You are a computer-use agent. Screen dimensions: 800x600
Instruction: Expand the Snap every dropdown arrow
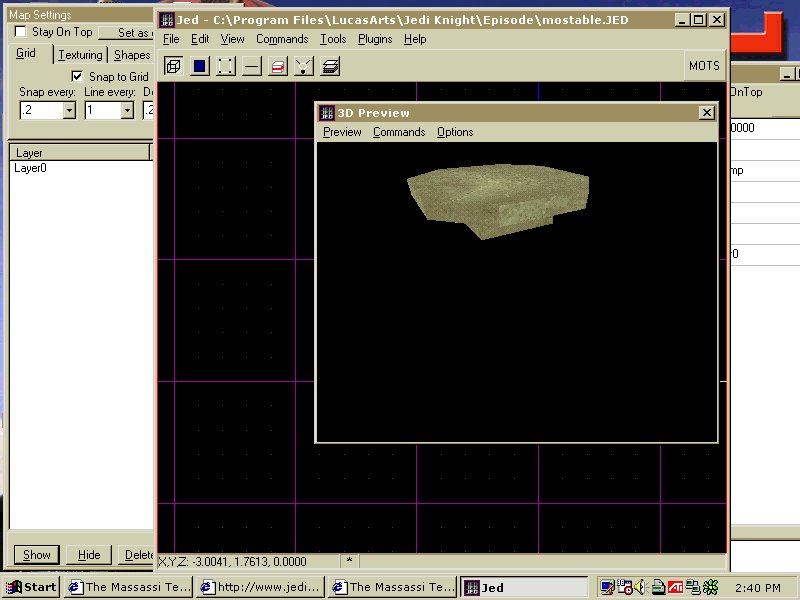(x=69, y=110)
